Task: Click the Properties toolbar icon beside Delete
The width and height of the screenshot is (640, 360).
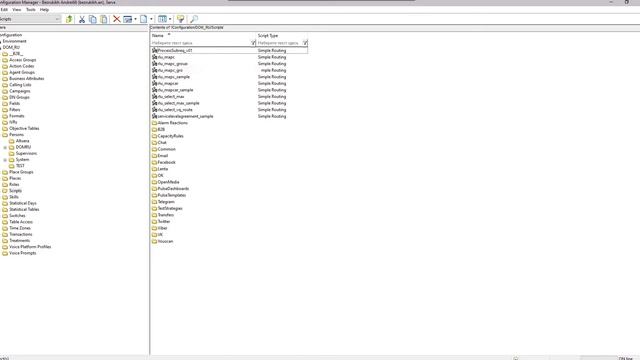Action: pos(127,19)
